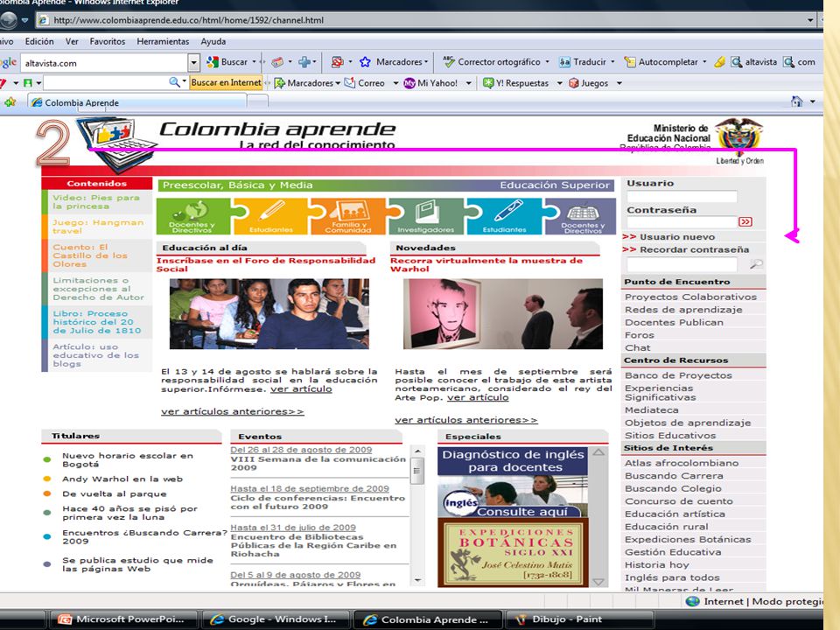Switch to Microsoft PowerPoint in the taskbar
The image size is (840, 630).
[122, 619]
